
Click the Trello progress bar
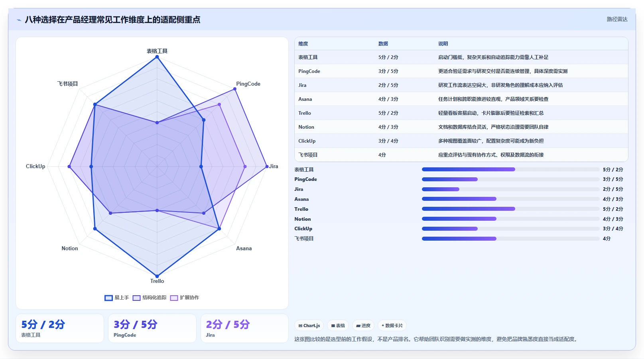pyautogui.click(x=510, y=209)
